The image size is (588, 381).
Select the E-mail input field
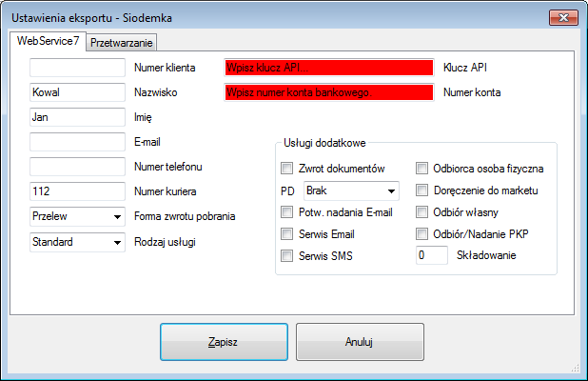77,142
